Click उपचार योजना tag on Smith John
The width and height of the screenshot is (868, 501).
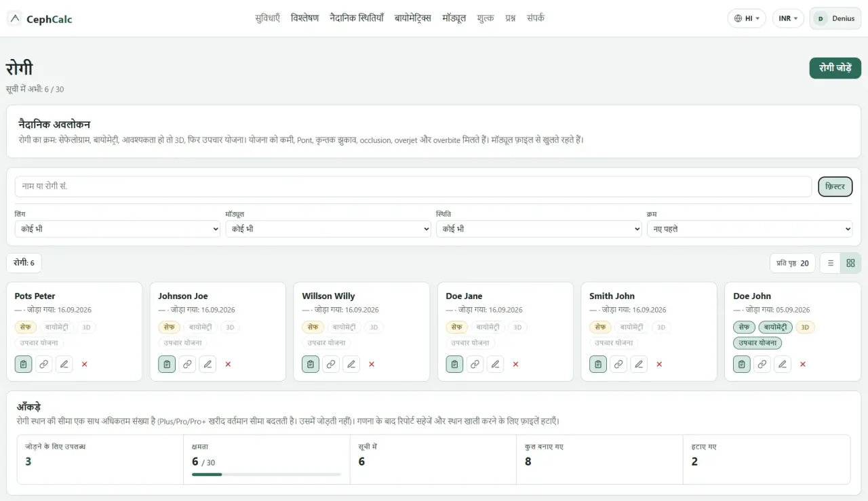615,343
